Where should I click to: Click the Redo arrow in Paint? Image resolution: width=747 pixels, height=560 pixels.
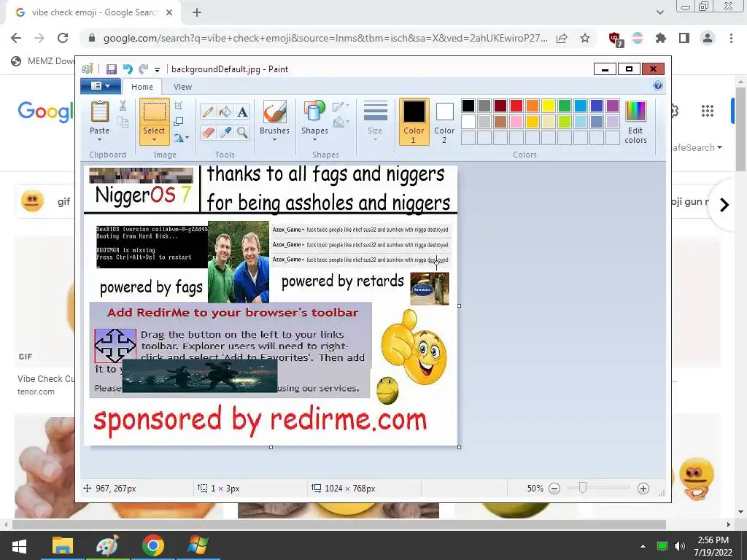143,69
